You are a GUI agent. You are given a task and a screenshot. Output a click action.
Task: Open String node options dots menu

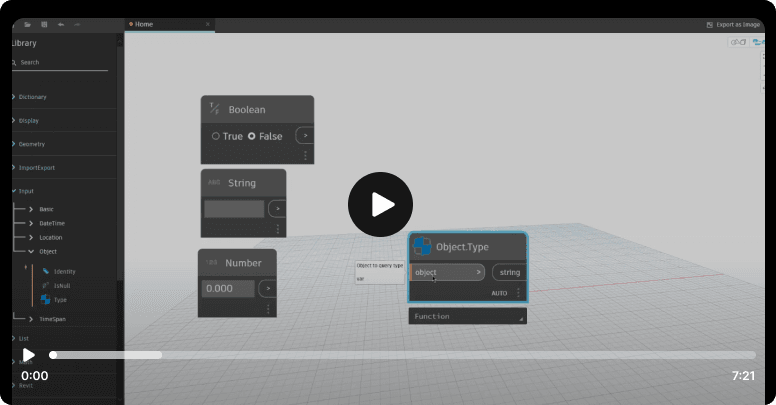pyautogui.click(x=278, y=229)
